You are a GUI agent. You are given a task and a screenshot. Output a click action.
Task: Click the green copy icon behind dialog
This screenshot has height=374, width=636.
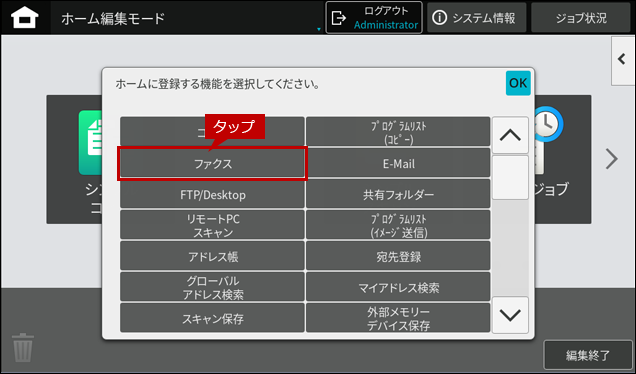click(90, 142)
